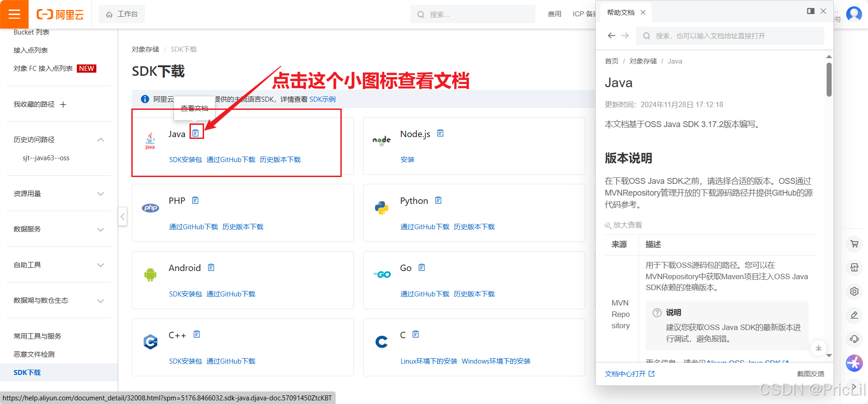This screenshot has height=404, width=868.
Task: Go forward in help panel
Action: tap(625, 35)
